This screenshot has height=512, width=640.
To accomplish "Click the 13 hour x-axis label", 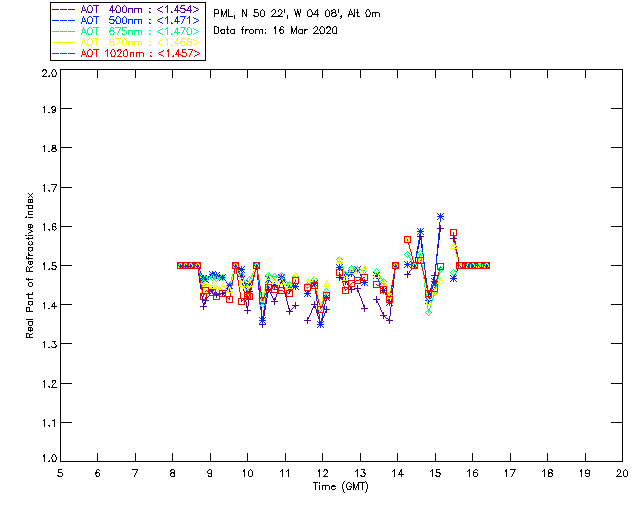I will [360, 473].
